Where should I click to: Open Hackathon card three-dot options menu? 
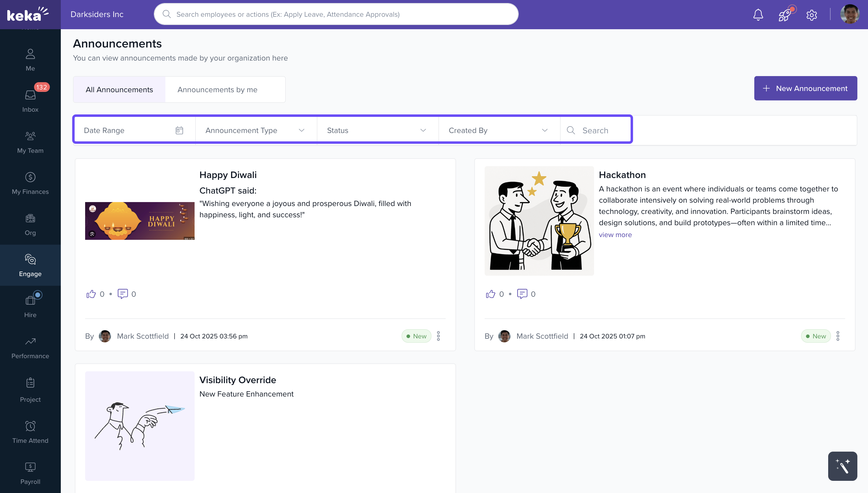(838, 336)
